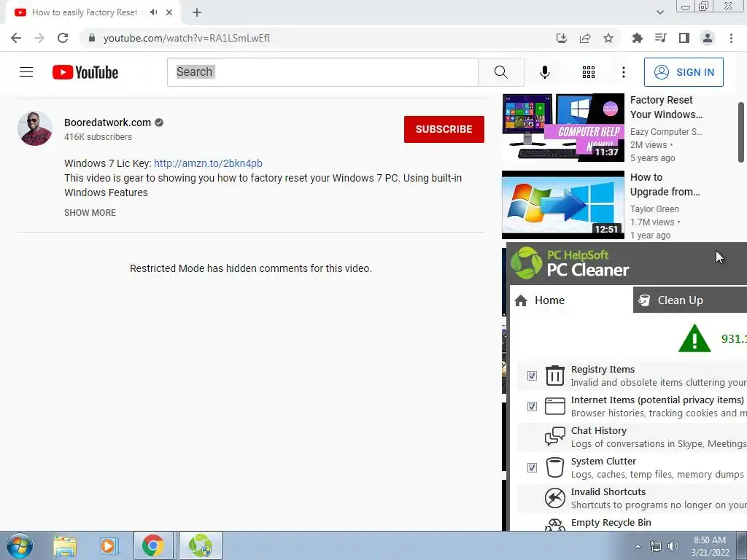
Task: Click the Registry Items trash icon
Action: pos(554,376)
